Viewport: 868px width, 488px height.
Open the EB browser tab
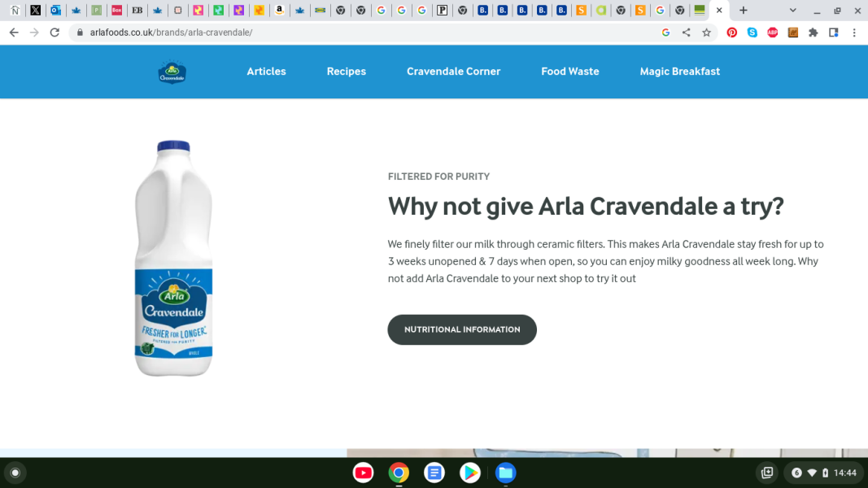[x=137, y=10]
